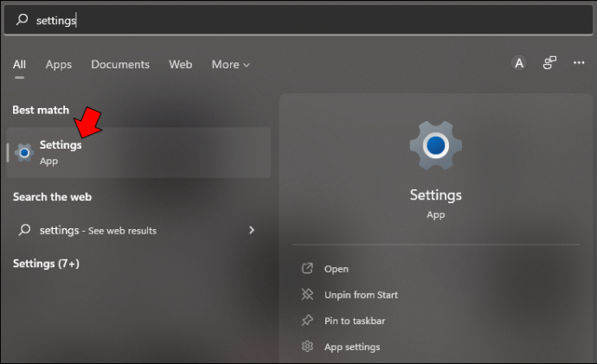The image size is (597, 364).
Task: Switch to the Documents filter tab
Action: [120, 64]
